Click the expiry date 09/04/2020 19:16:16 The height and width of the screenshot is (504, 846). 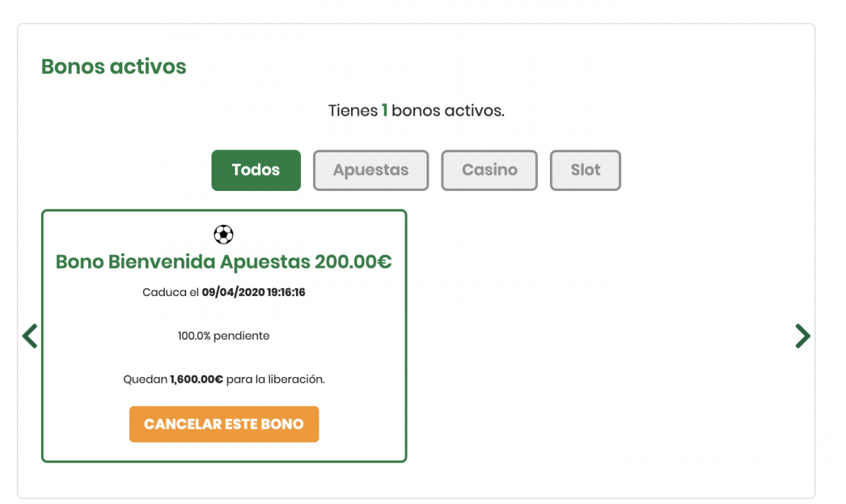click(253, 293)
